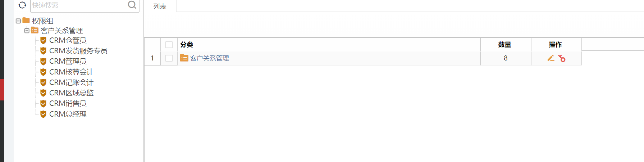Image resolution: width=644 pixels, height=162 pixels.
Task: Open the 客户关系管理 link in the table
Action: (209, 58)
